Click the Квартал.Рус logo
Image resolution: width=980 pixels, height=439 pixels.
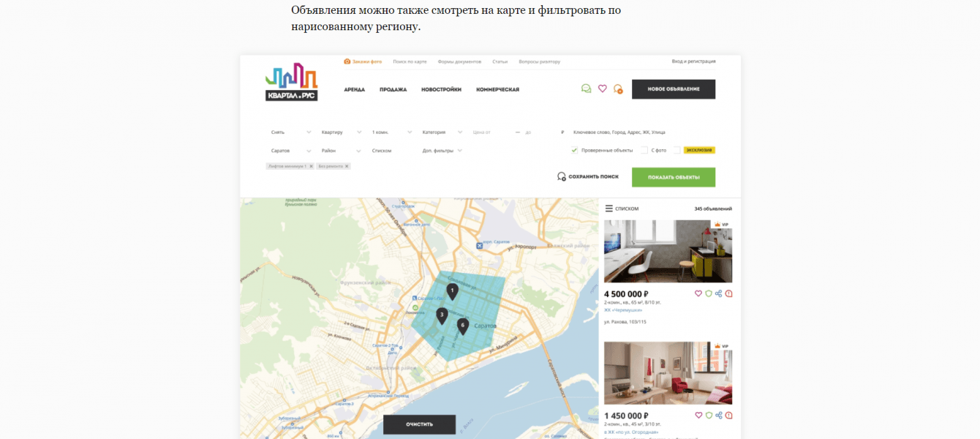pos(291,82)
